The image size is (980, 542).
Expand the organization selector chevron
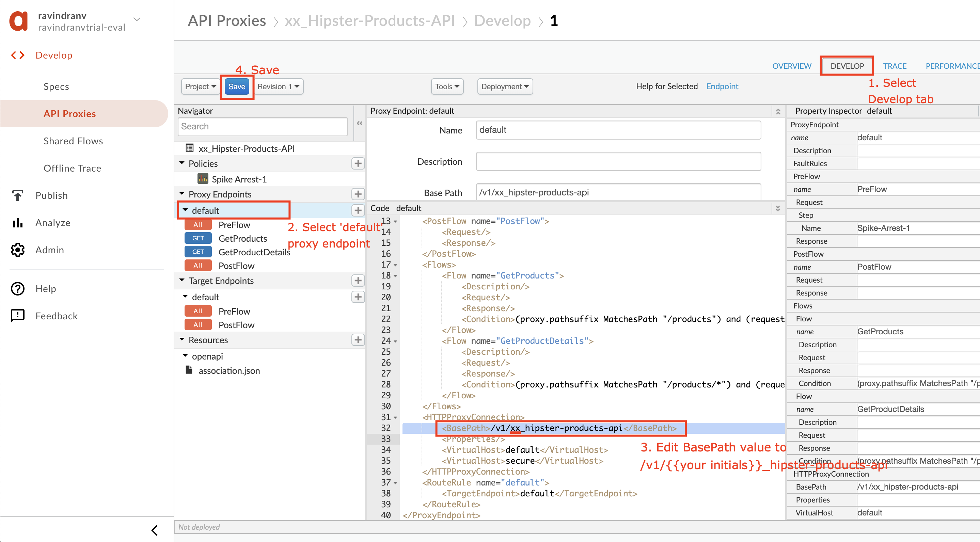(137, 19)
